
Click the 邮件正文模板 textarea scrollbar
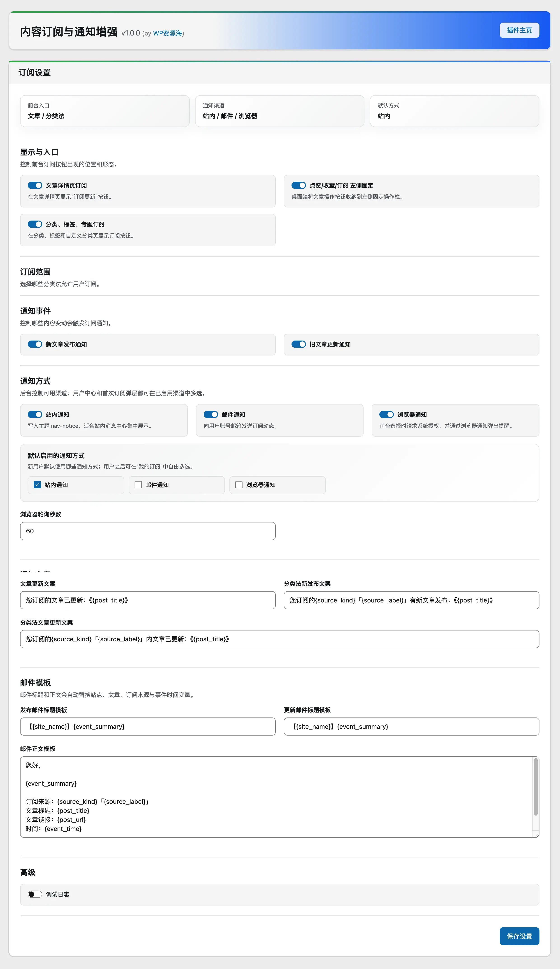[535, 786]
